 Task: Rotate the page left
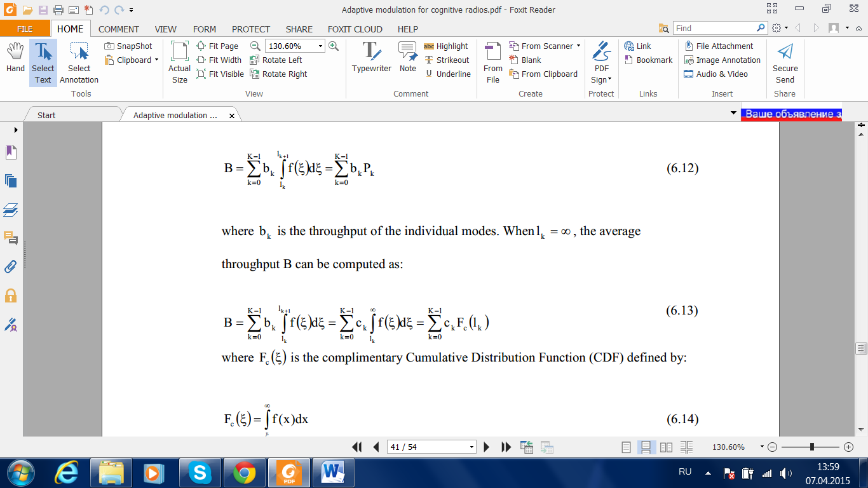[x=276, y=60]
